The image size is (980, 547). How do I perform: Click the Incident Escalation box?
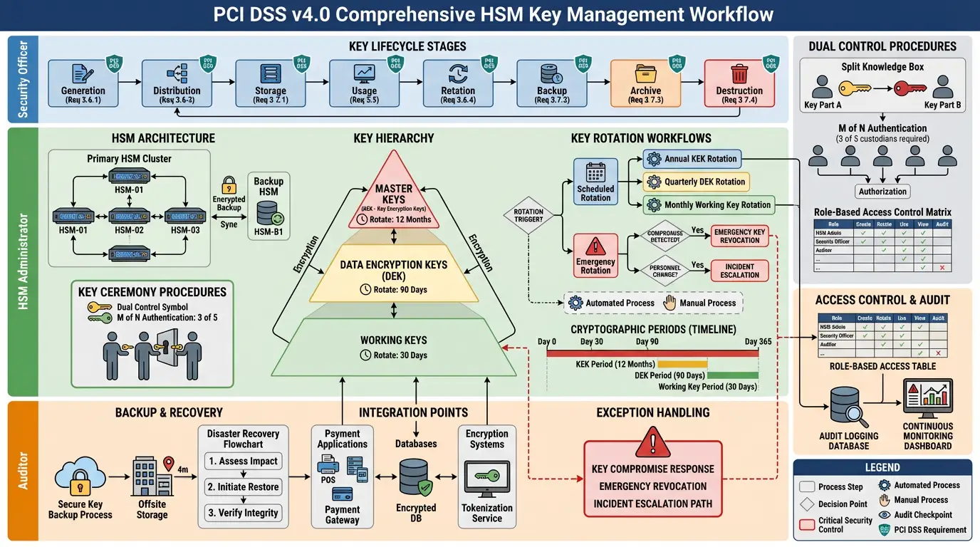tap(739, 270)
